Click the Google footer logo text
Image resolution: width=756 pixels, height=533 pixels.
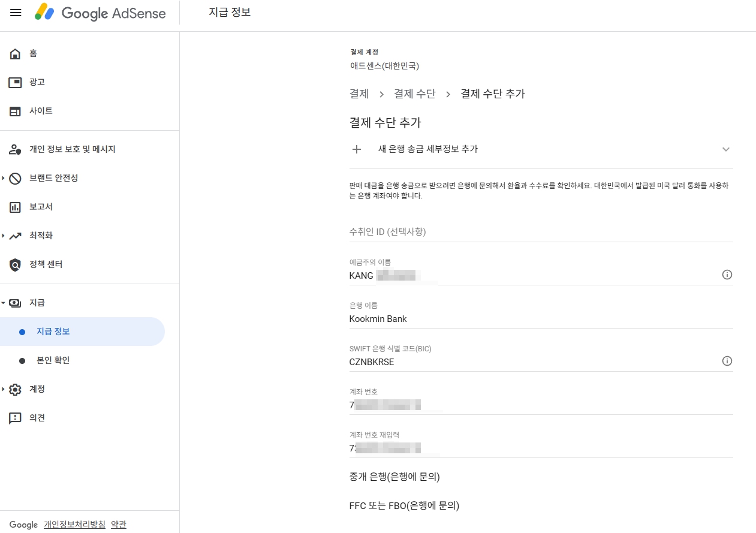coord(23,525)
